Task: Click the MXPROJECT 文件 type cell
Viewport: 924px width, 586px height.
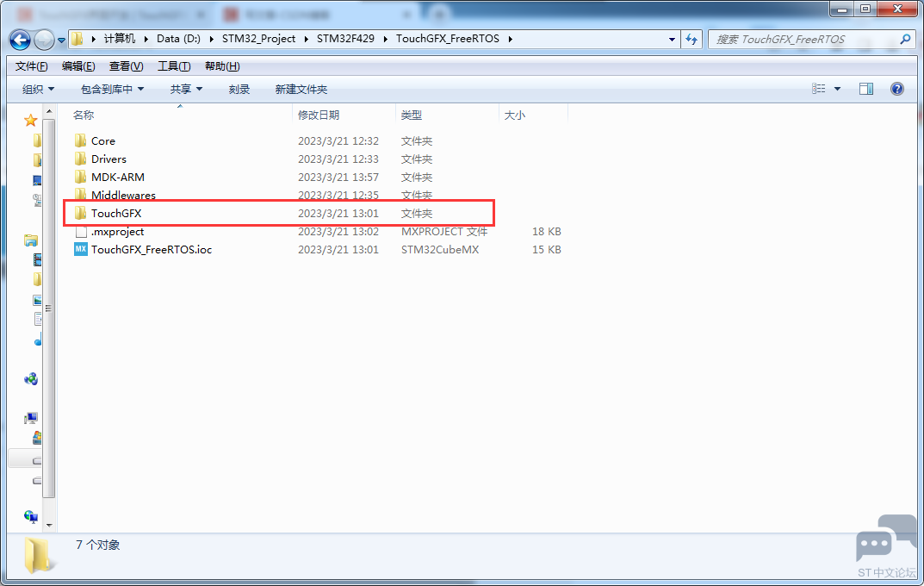Action: pos(444,232)
